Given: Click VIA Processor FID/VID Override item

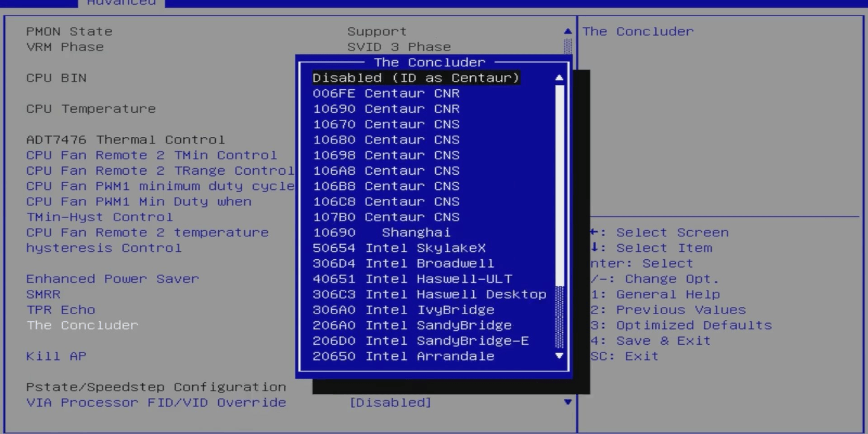Looking at the screenshot, I should tap(156, 402).
